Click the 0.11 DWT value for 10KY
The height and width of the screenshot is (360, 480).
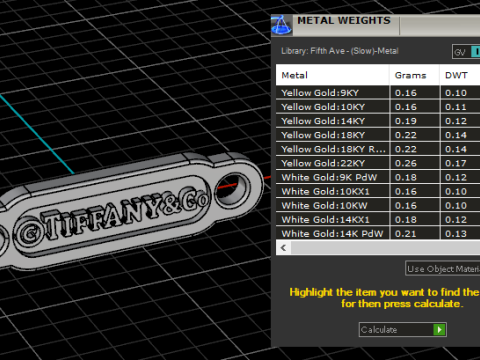coord(456,107)
